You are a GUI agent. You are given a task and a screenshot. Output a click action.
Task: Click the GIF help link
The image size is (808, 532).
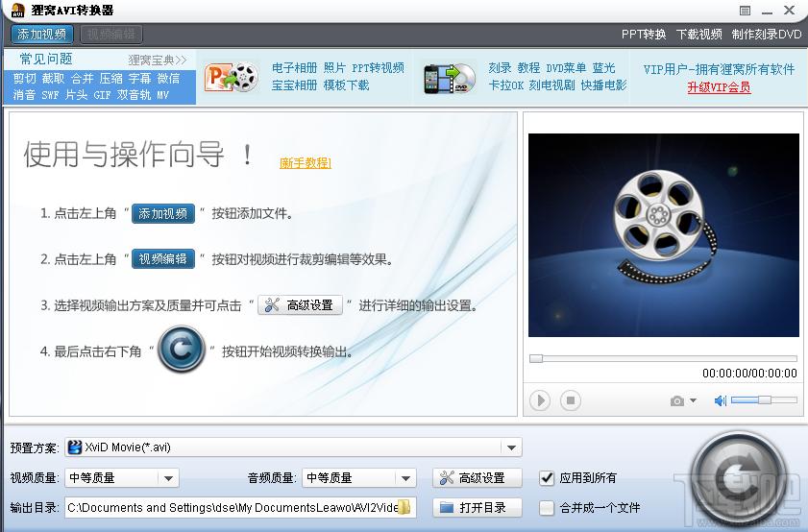click(x=102, y=95)
